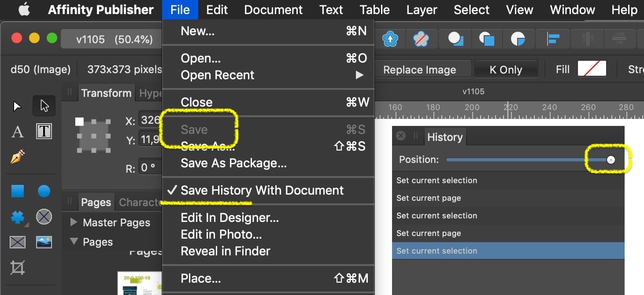Click the K Only button
This screenshot has height=295, width=644.
(506, 70)
